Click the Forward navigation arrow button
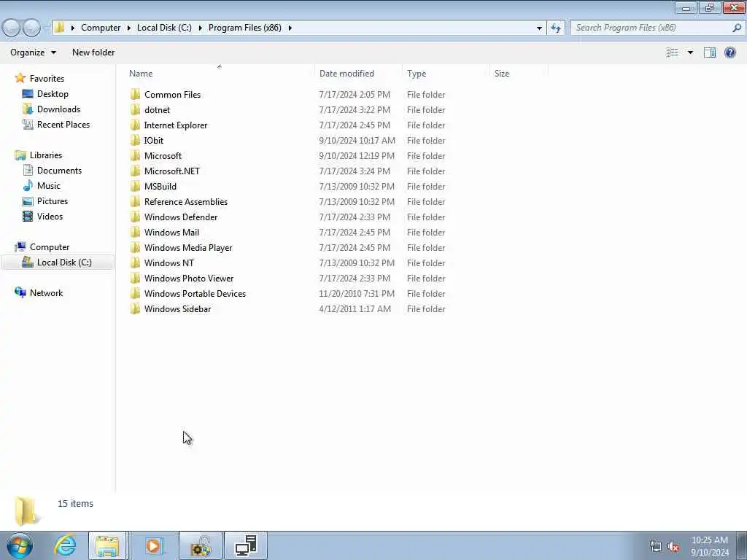This screenshot has height=560, width=747. pos(32,28)
